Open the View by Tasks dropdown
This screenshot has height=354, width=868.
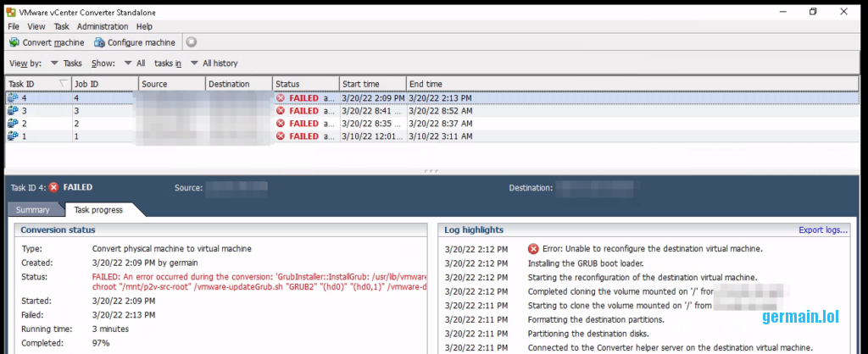(x=65, y=64)
